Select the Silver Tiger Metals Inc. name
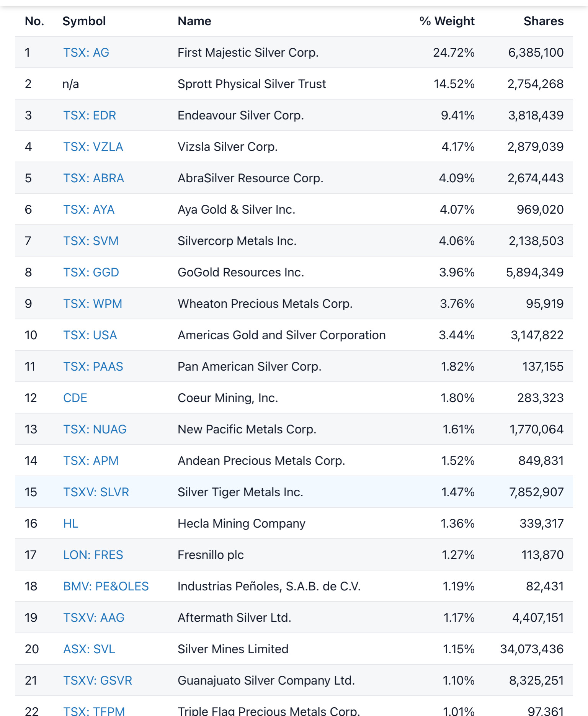588x716 pixels. pyautogui.click(x=240, y=492)
